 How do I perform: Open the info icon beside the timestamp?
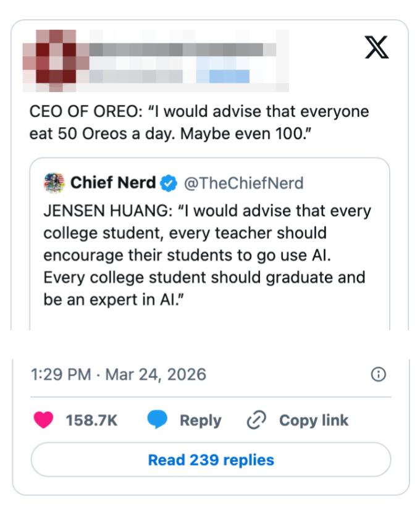click(378, 374)
